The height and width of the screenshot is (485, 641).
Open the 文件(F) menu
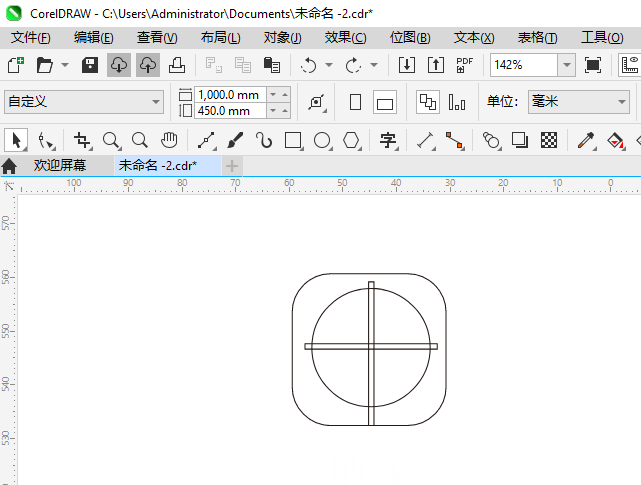coord(30,38)
